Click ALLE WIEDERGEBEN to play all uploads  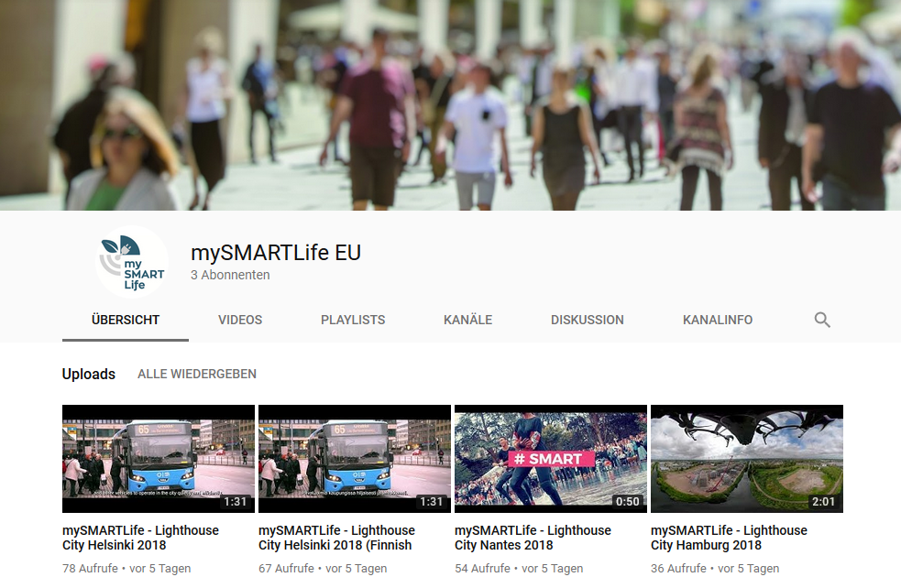[x=197, y=374]
